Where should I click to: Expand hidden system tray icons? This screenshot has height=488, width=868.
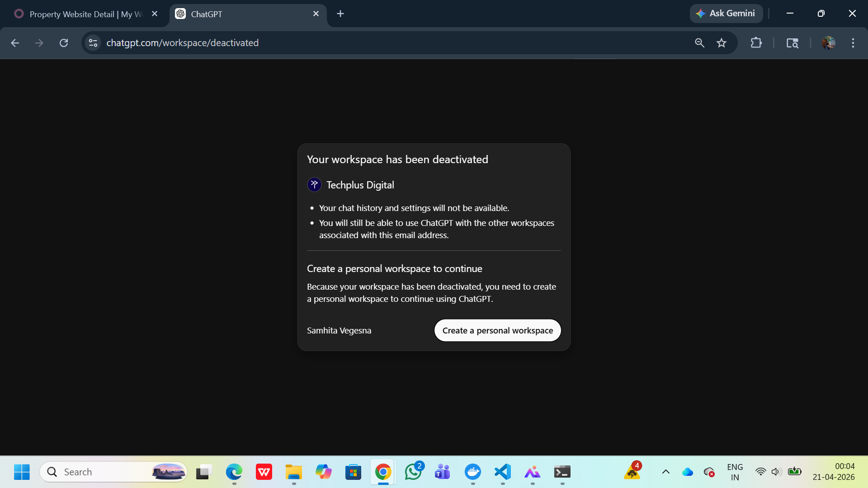point(666,472)
